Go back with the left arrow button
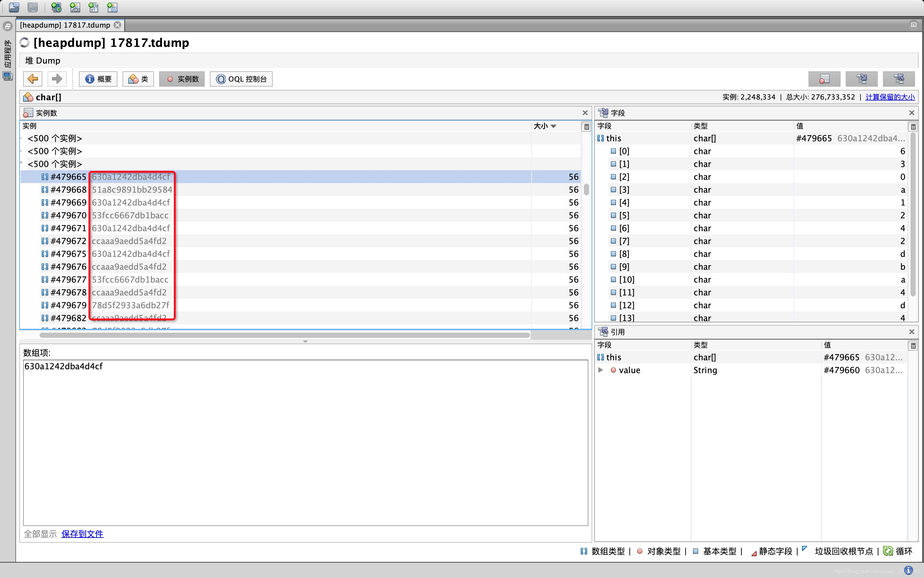The image size is (924, 578). [x=33, y=79]
